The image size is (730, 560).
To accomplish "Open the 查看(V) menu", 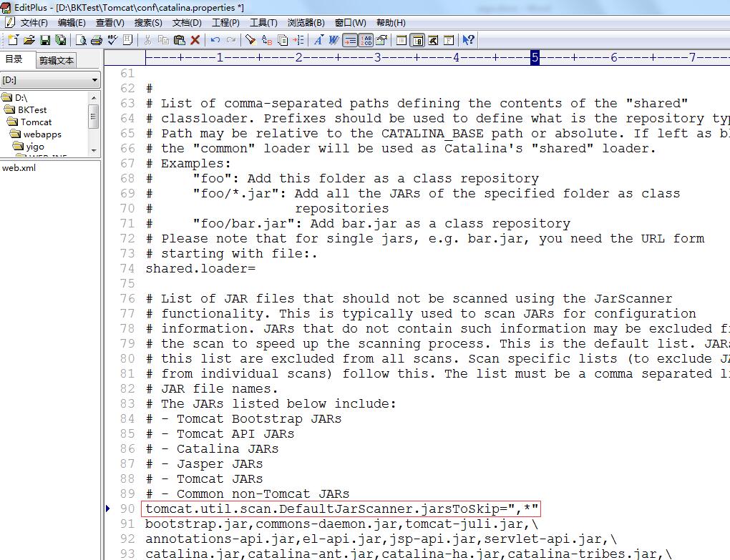I will [x=110, y=23].
